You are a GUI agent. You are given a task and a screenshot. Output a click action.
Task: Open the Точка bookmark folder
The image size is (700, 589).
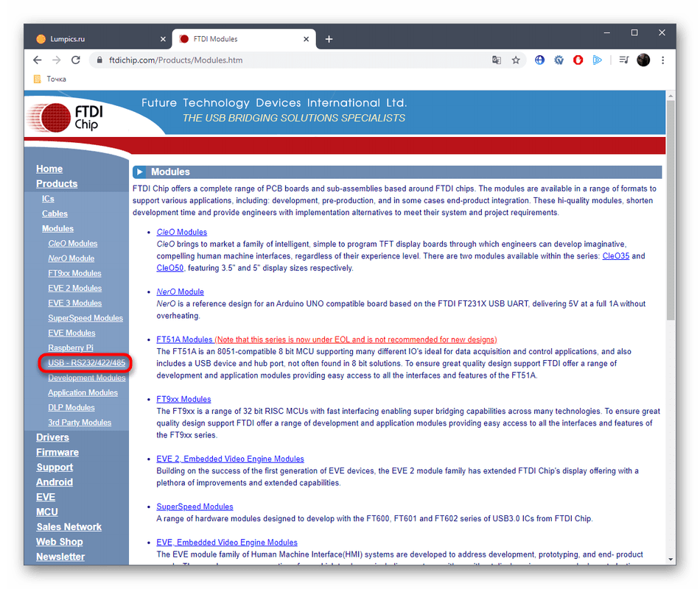tap(56, 79)
